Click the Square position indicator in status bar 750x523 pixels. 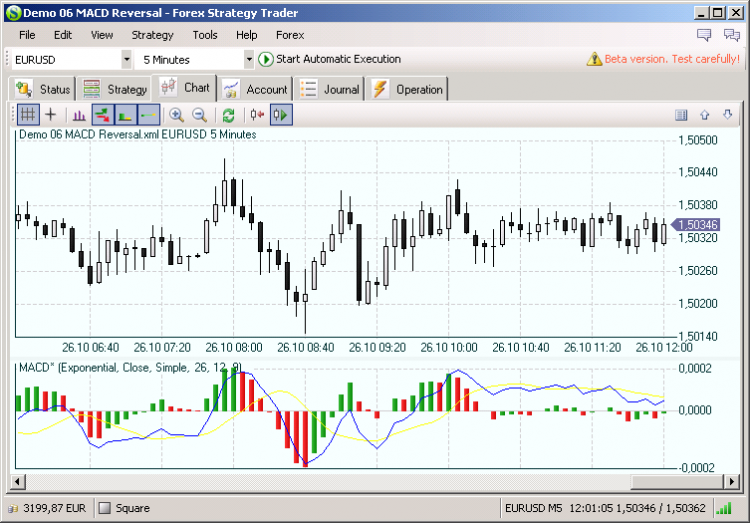[124, 508]
